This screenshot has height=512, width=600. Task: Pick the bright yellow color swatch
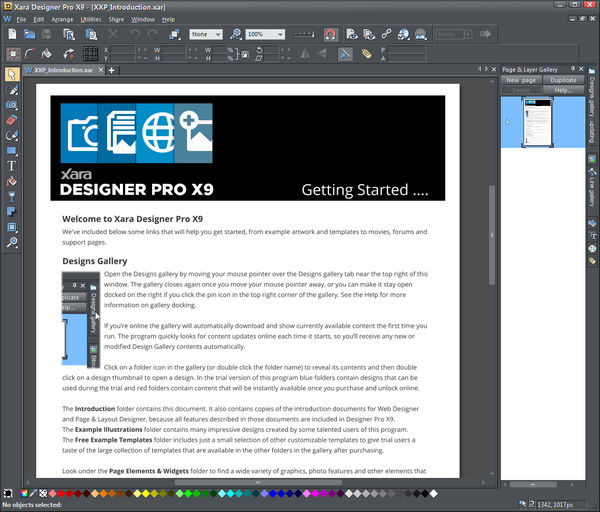[145, 494]
